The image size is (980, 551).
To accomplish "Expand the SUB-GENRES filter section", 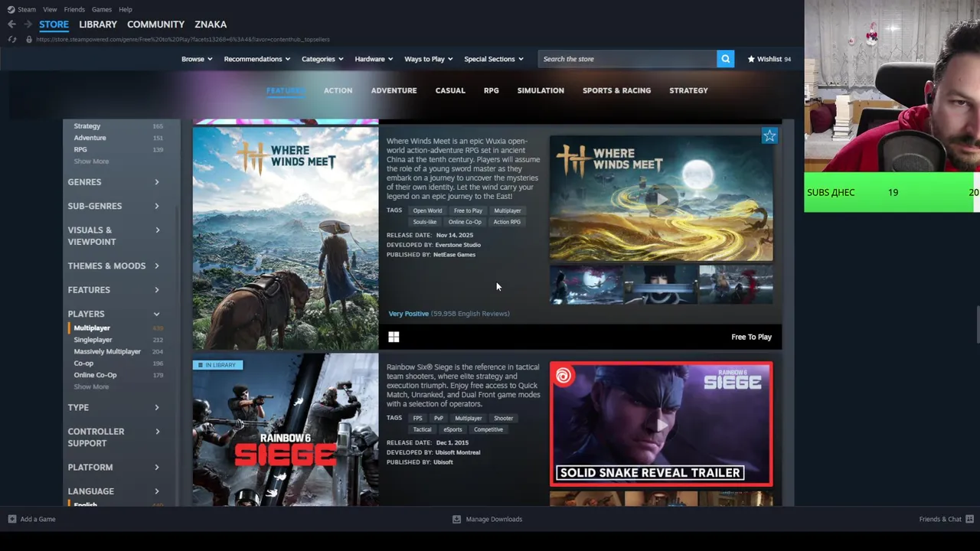I will coord(113,206).
